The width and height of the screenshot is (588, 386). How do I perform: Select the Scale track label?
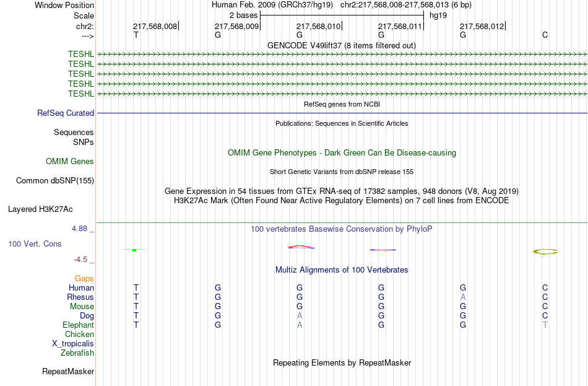pos(84,15)
